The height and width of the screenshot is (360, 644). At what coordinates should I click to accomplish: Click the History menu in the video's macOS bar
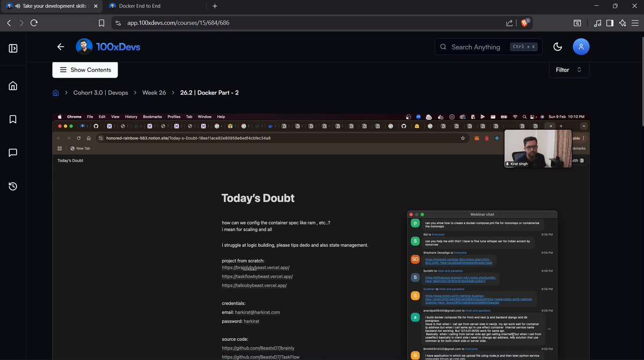pos(131,116)
